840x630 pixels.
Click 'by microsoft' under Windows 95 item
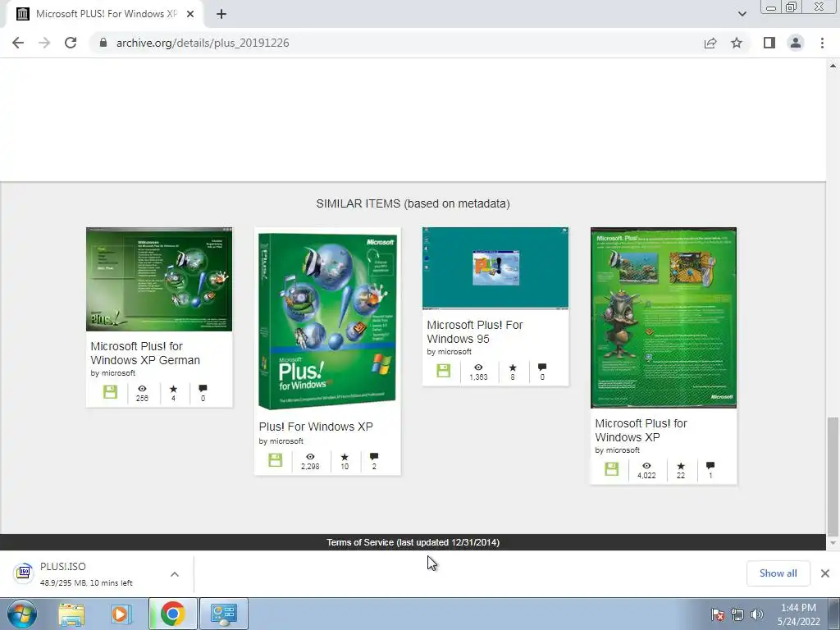[449, 351]
